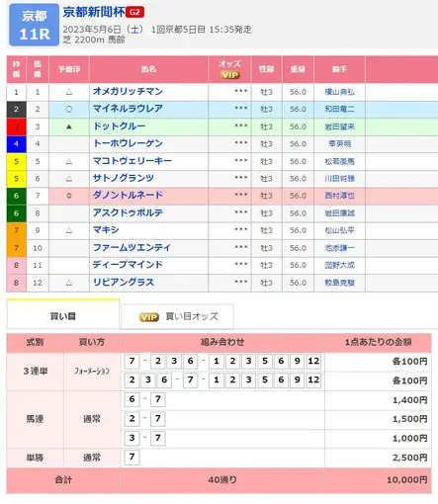Open horse ディープマインド

coord(128,265)
